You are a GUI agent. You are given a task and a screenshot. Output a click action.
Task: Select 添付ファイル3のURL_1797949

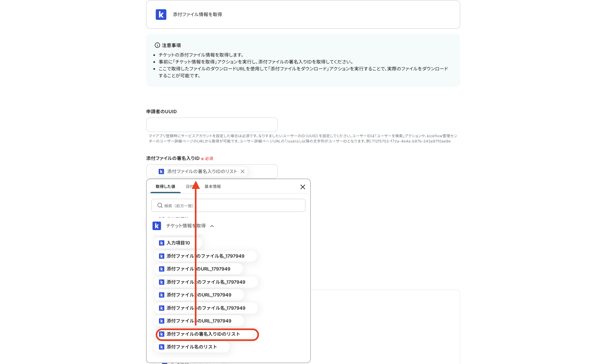[199, 321]
